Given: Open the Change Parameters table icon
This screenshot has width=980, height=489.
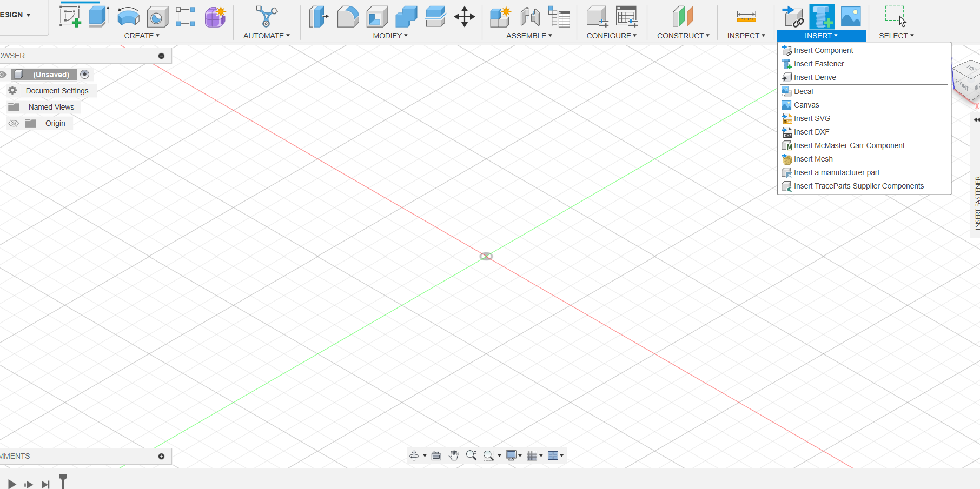Looking at the screenshot, I should click(x=627, y=17).
